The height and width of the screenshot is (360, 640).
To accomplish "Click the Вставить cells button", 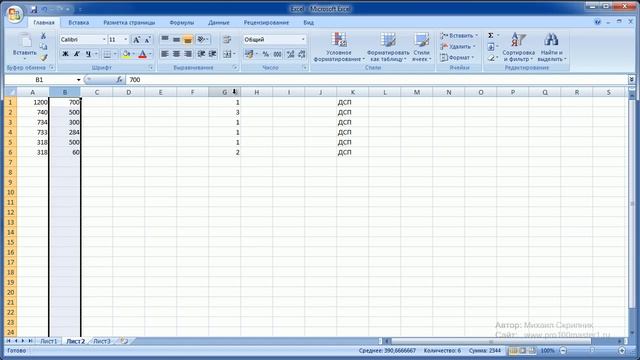I will click(458, 36).
